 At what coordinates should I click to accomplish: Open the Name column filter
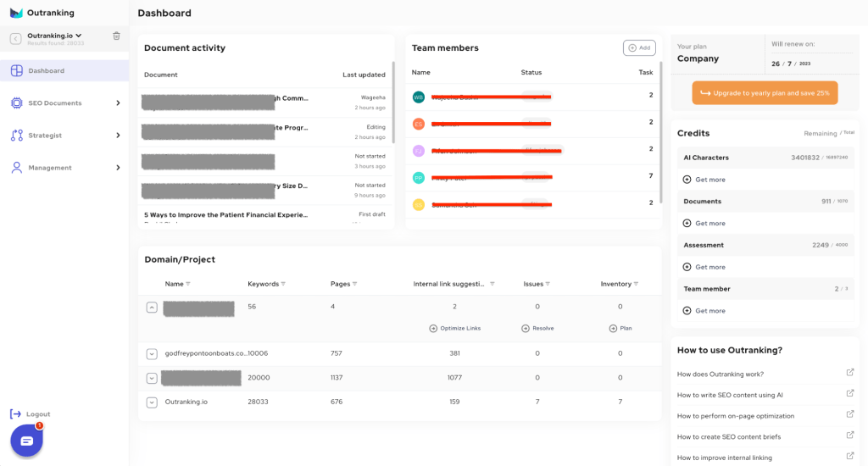coord(188,284)
